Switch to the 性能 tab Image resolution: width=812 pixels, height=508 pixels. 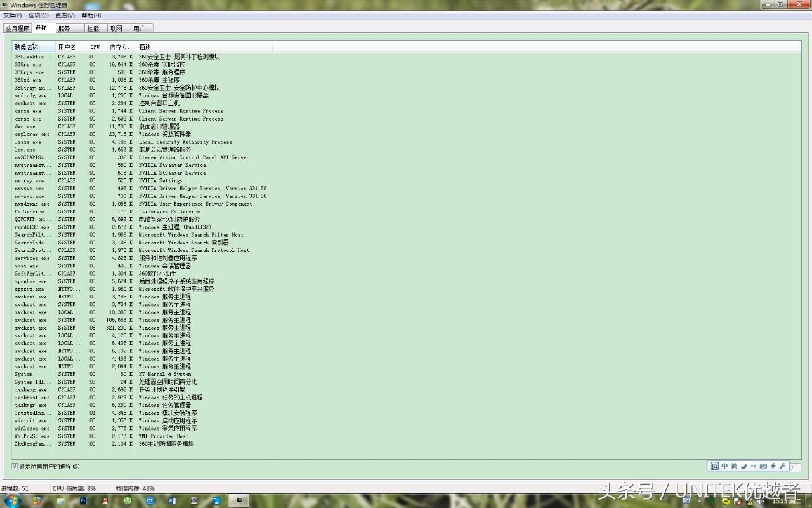(x=93, y=29)
